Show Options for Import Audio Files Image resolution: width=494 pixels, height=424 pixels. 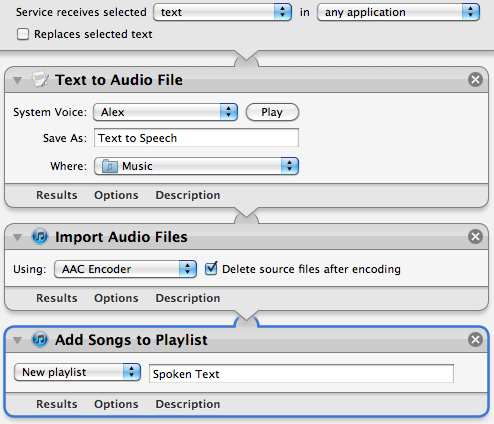pos(116,298)
